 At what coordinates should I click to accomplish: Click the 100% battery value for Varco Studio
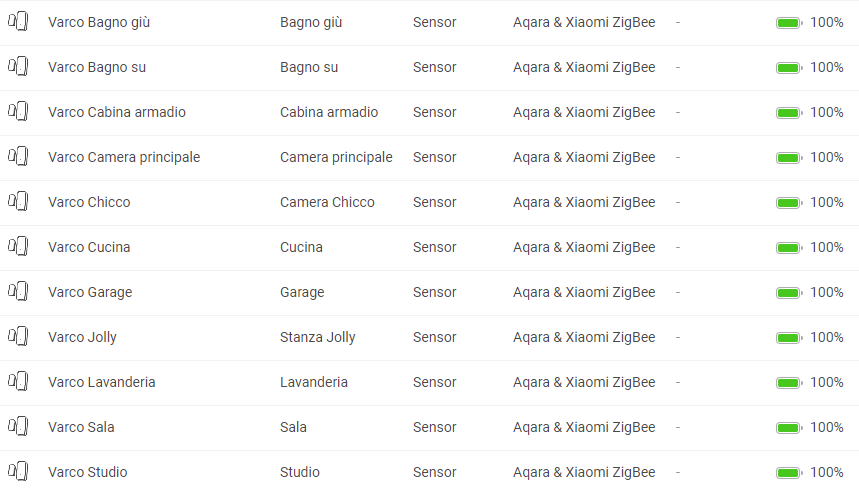click(x=827, y=472)
